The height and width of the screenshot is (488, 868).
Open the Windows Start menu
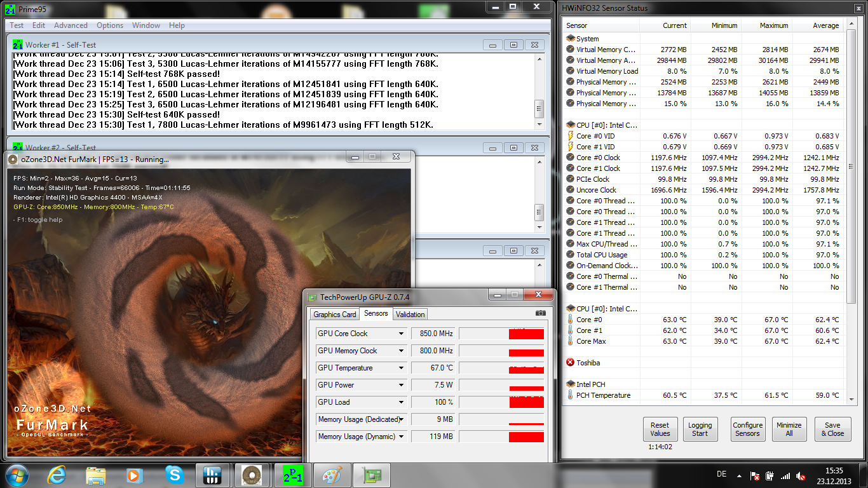pos(17,475)
